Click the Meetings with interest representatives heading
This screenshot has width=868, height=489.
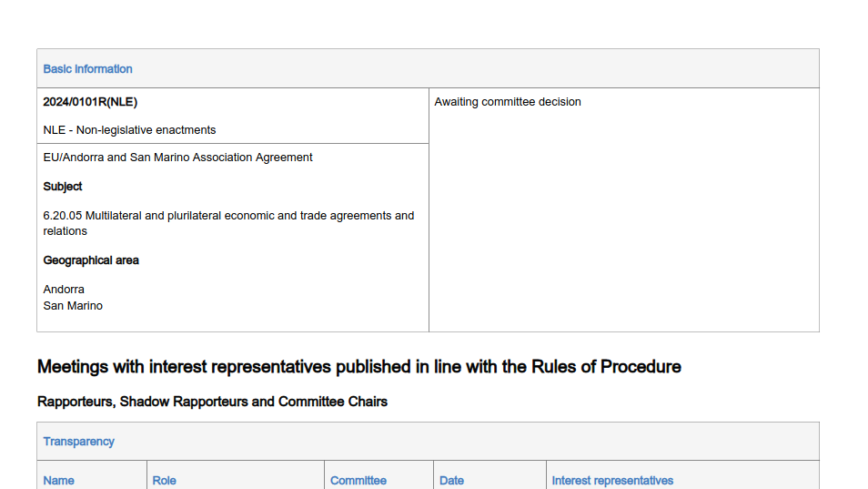(x=358, y=367)
